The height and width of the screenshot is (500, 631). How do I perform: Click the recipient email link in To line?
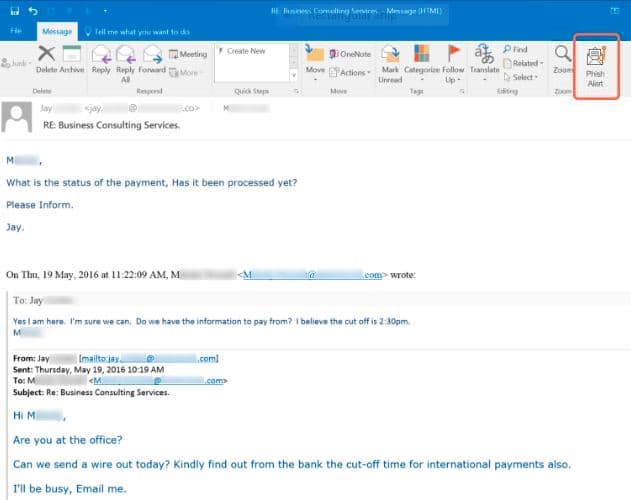click(158, 380)
